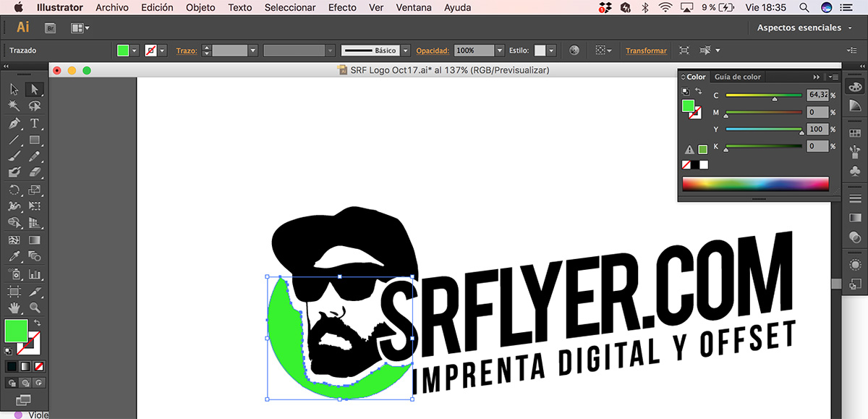Open Spotlight search in the menu bar
The height and width of the screenshot is (419, 868).
pyautogui.click(x=804, y=7)
